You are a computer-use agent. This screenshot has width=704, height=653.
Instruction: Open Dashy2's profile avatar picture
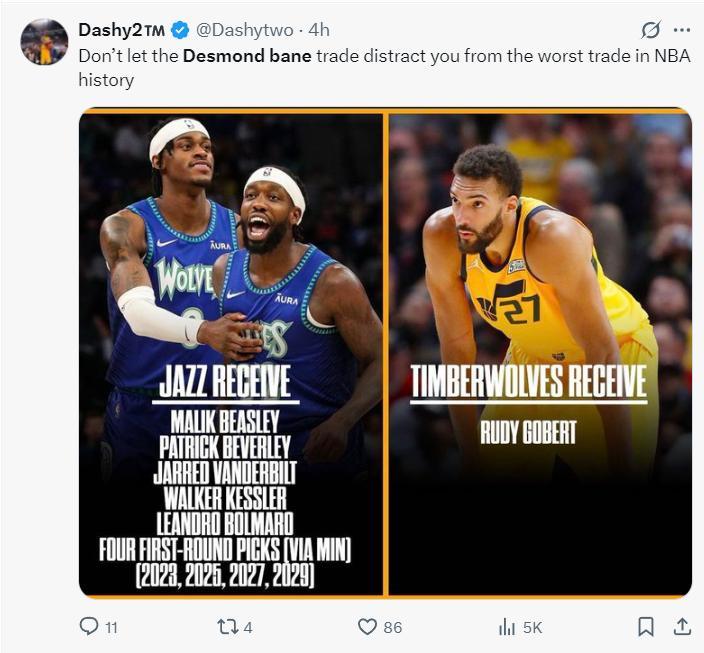[44, 42]
